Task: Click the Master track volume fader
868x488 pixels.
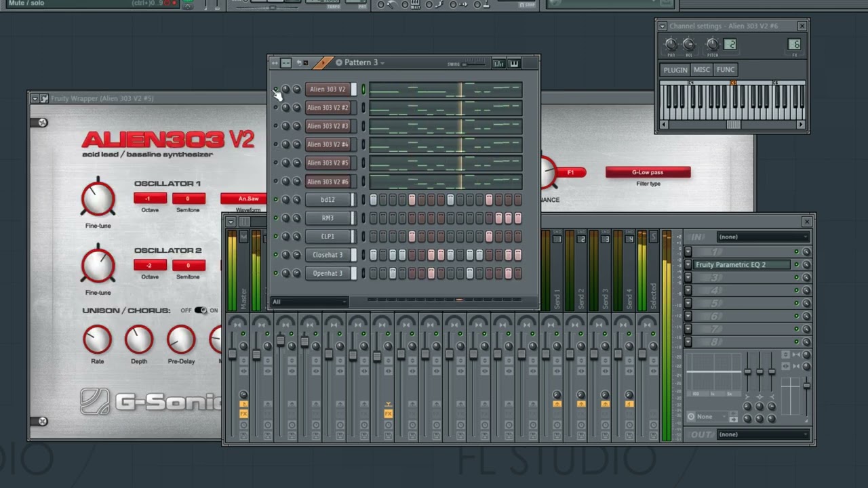Action: point(232,354)
